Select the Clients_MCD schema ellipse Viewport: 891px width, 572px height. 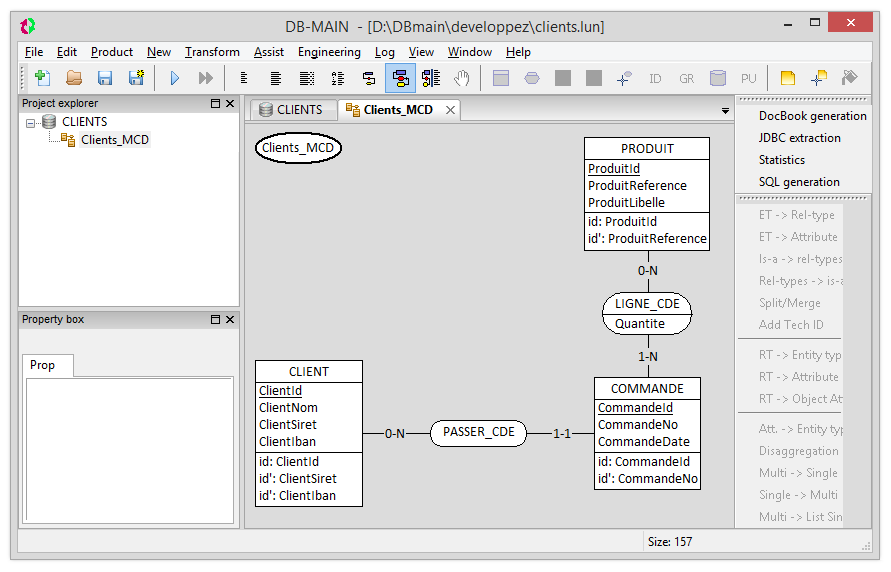click(x=298, y=148)
